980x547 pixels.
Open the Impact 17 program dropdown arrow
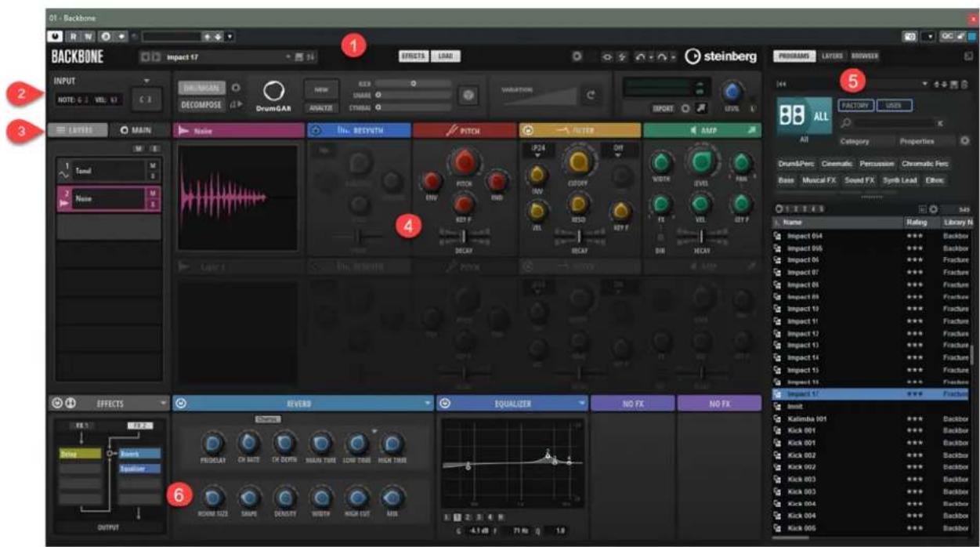coord(288,57)
